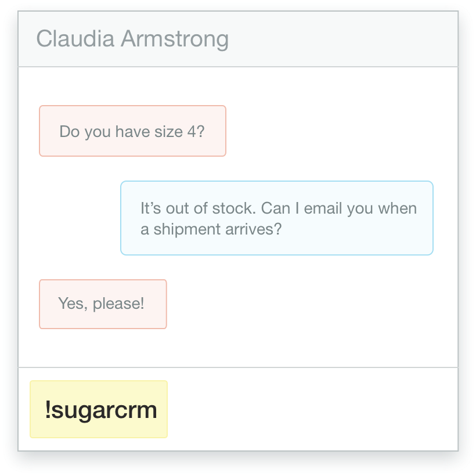This screenshot has height=476, width=476.
Task: Select the "Do you have size 4?" message
Action: click(132, 131)
